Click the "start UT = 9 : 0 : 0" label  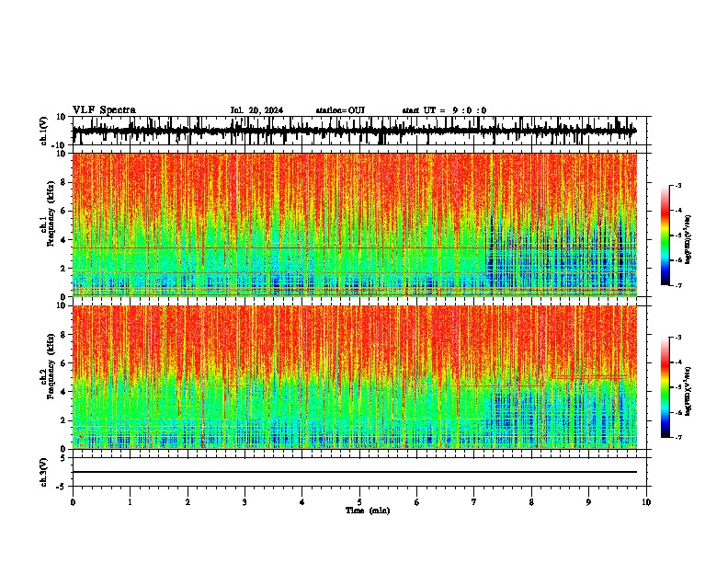[444, 110]
